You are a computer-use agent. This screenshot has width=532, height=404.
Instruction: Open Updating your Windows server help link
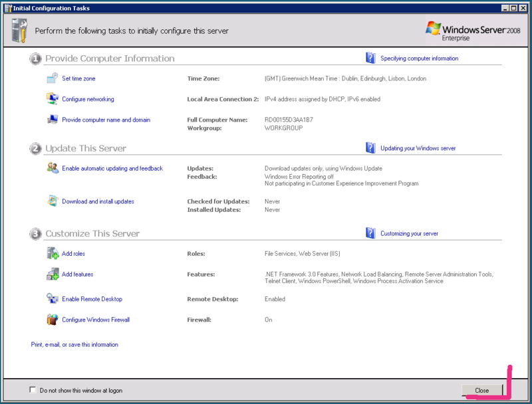(x=418, y=148)
